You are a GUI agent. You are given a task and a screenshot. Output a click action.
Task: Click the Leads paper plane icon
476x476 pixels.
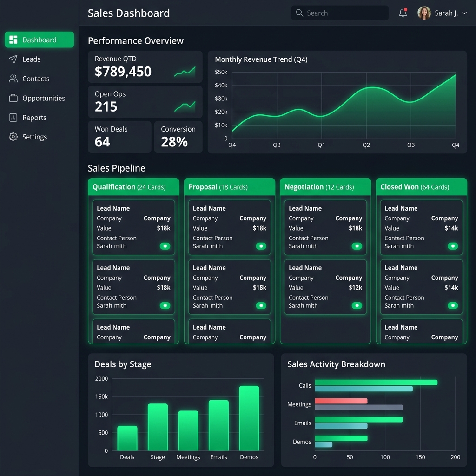point(13,59)
